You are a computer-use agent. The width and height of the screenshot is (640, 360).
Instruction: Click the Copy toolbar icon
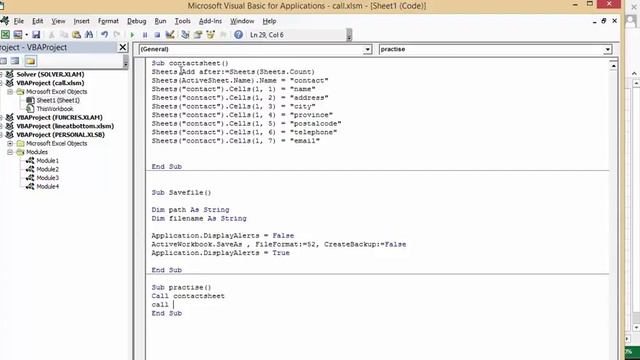coord(64,35)
